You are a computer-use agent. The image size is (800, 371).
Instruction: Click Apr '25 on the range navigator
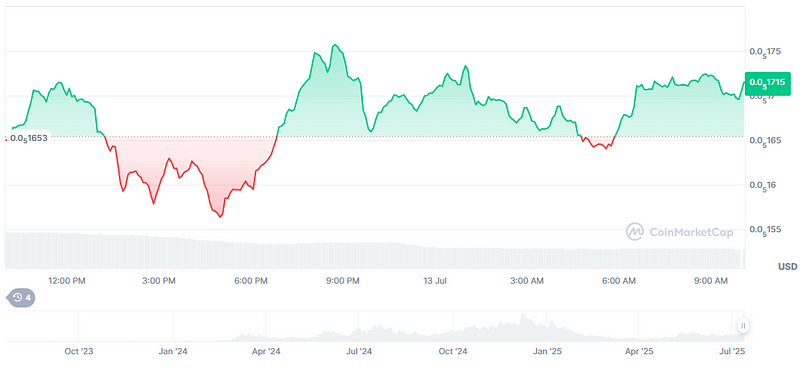(639, 352)
